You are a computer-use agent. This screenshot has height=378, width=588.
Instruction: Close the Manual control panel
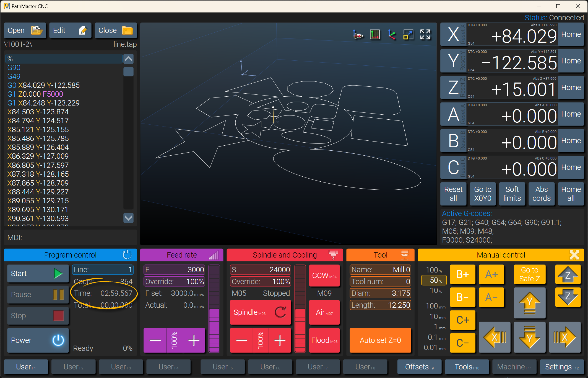click(x=574, y=255)
